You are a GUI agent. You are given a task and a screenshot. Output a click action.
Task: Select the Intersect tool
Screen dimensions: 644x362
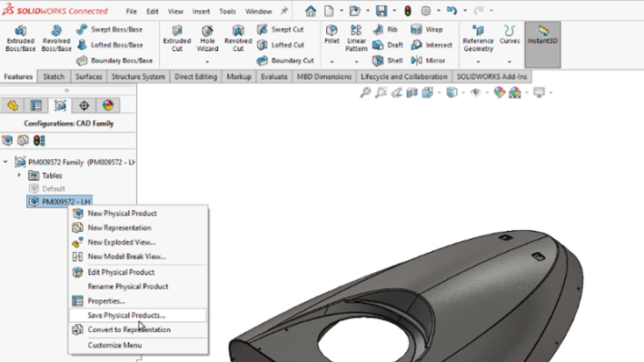431,45
